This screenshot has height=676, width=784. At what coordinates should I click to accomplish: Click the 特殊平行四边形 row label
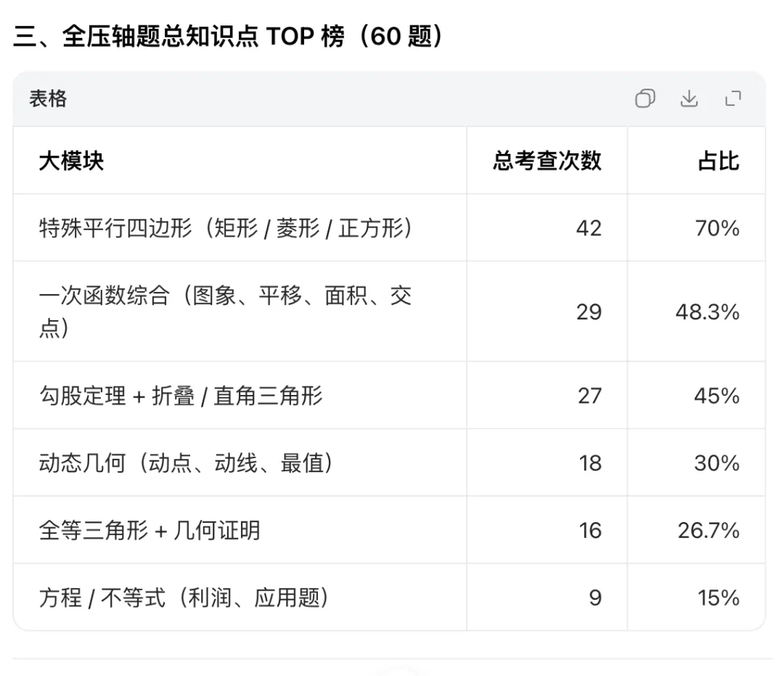pos(226,228)
